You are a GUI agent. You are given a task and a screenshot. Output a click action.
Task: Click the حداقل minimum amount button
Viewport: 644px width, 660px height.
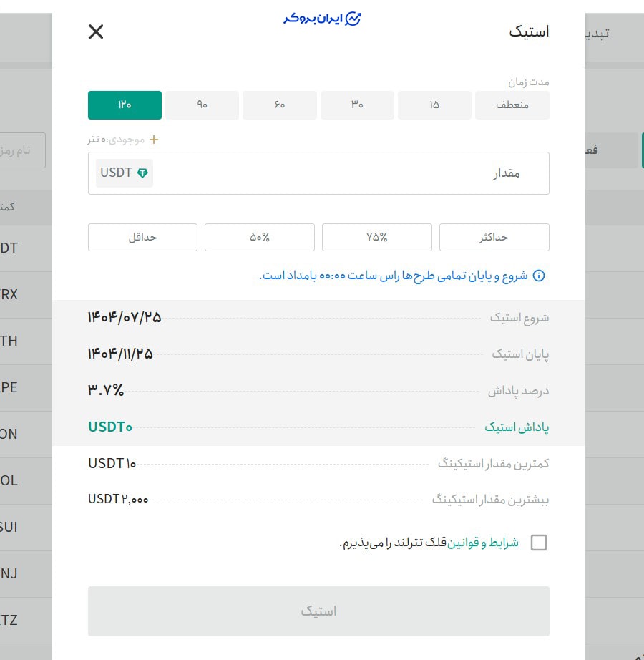pyautogui.click(x=142, y=237)
